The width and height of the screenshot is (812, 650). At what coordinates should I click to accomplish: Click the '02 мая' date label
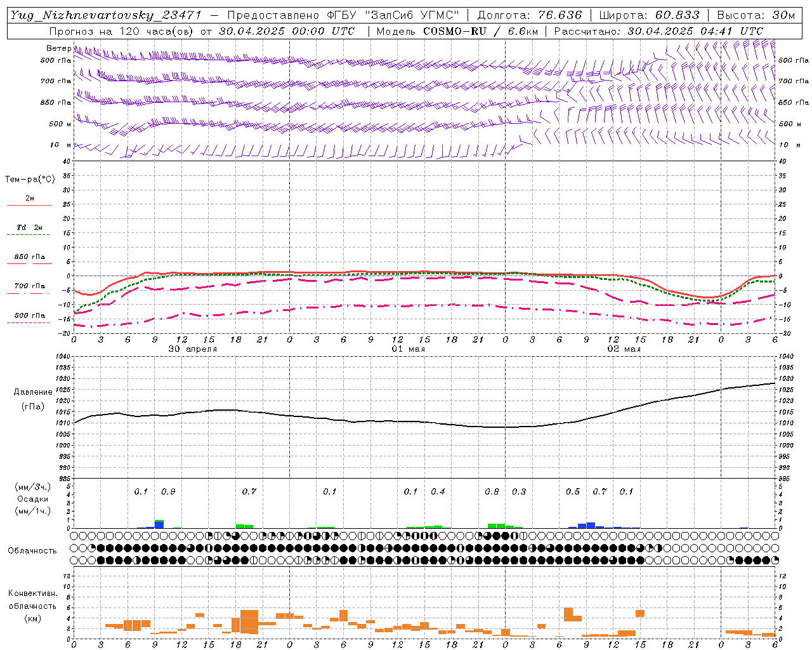pos(624,349)
